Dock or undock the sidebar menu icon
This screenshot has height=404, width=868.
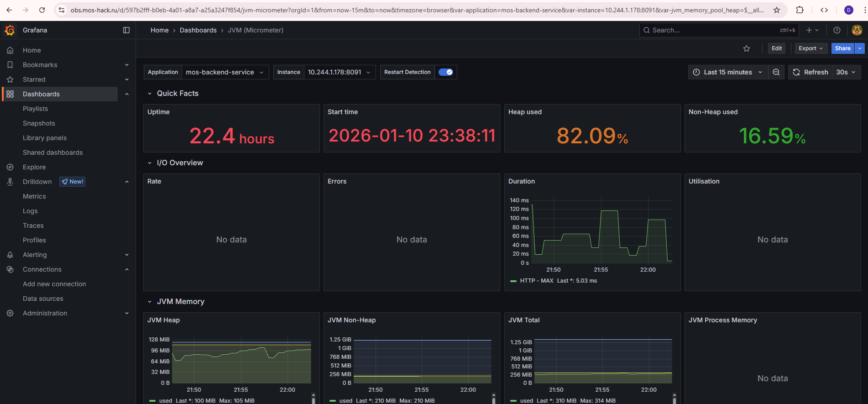[x=126, y=30]
